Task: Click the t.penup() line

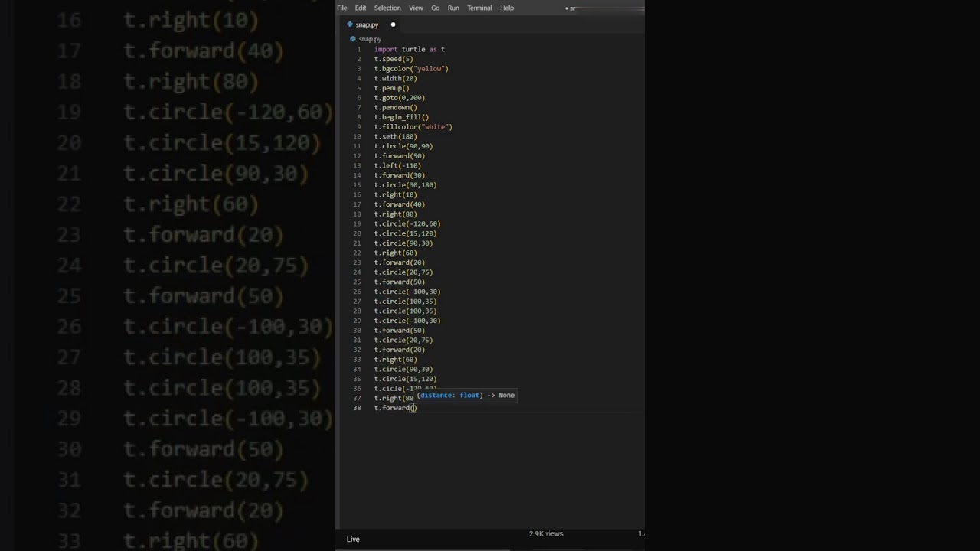Action: click(392, 88)
